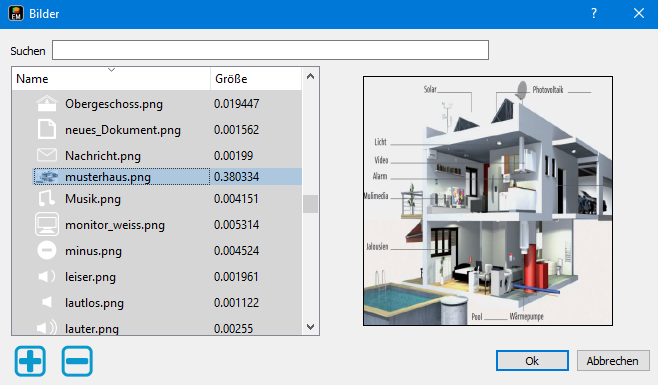The image size is (658, 385).
Task: Click the list scroll up arrow
Action: [311, 76]
